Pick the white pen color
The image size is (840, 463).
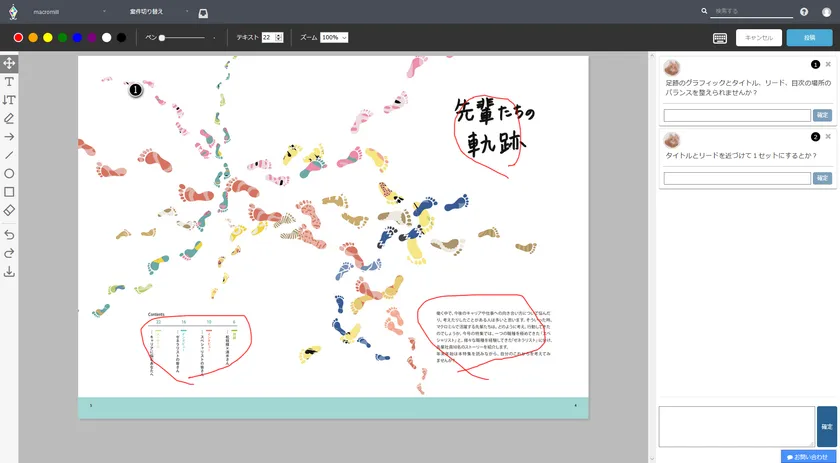pos(107,38)
